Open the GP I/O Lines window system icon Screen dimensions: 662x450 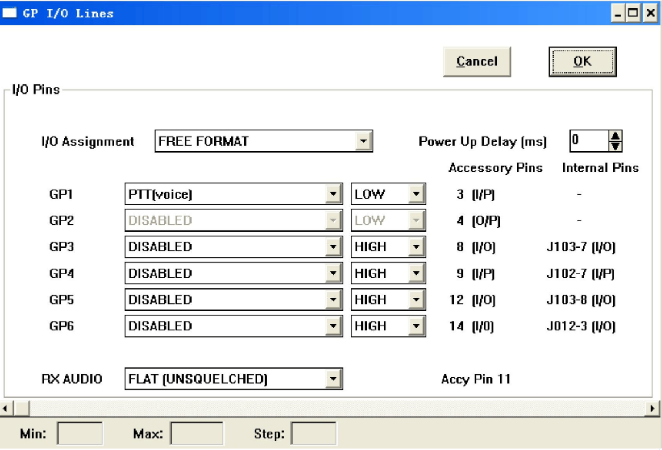[11, 13]
